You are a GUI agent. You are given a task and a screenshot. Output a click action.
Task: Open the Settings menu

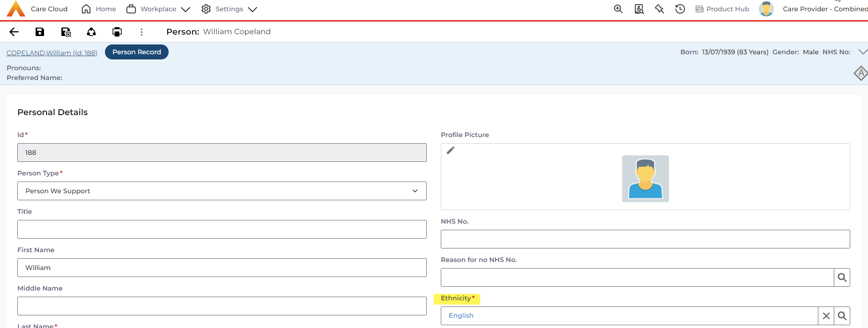click(x=229, y=9)
